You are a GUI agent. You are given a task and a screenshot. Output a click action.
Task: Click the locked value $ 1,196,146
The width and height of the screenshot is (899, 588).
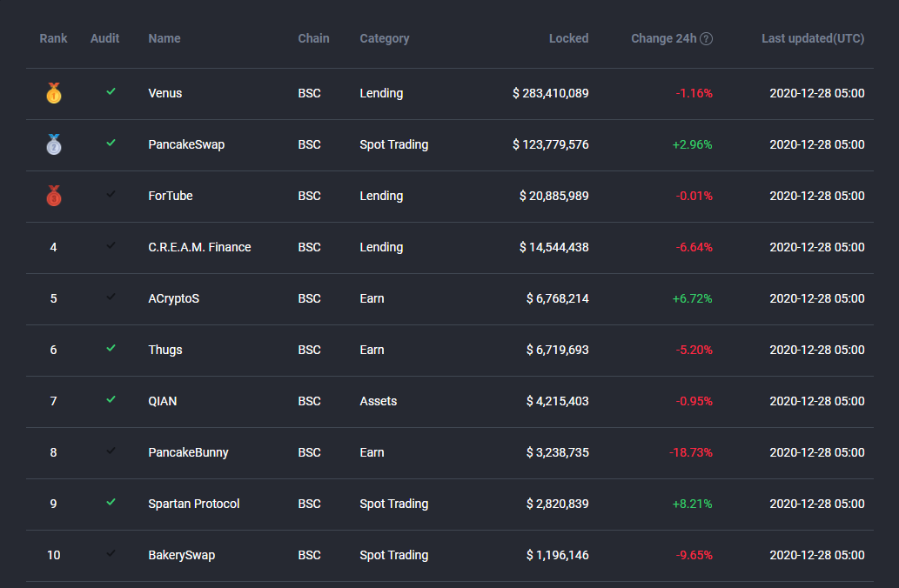tap(557, 555)
